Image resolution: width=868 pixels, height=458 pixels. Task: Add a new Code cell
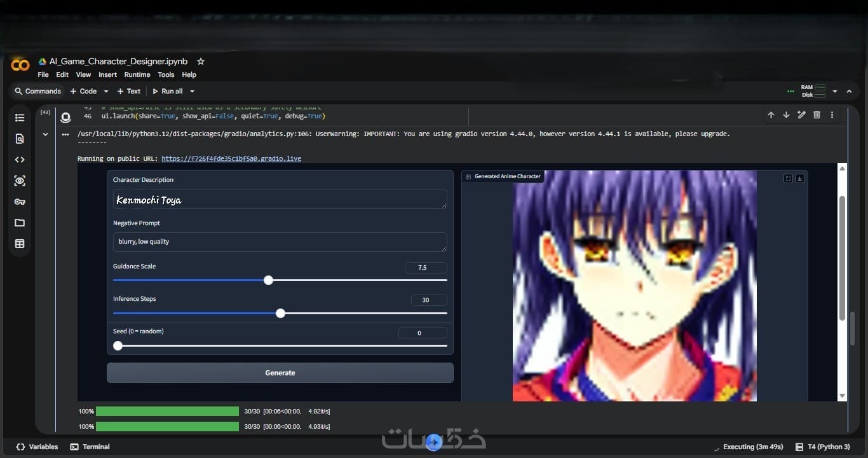click(x=83, y=92)
